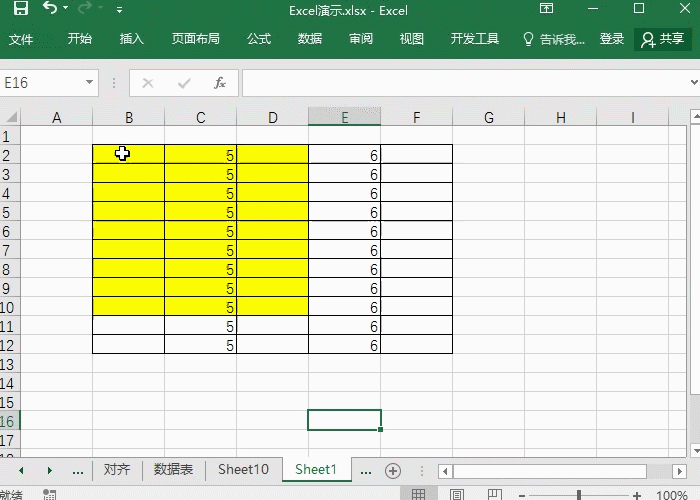
Task: Click the zoom in plus button
Action: 637,495
